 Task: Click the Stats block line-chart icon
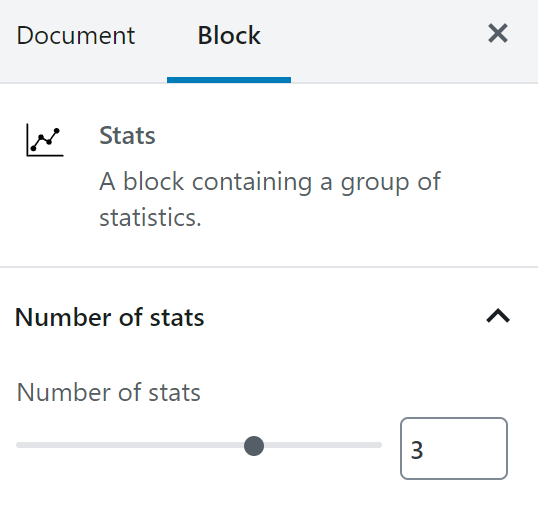(45, 140)
